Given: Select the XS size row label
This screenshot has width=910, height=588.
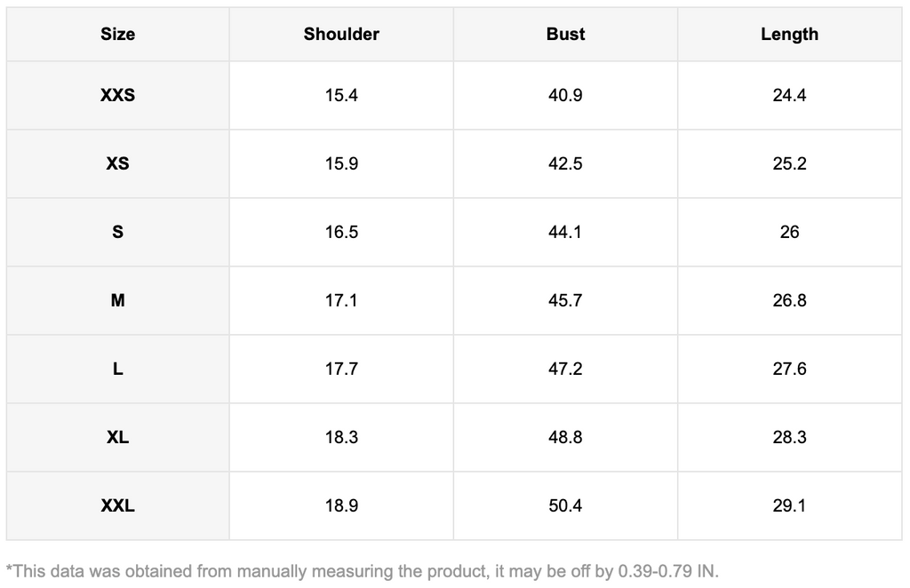Looking at the screenshot, I should pyautogui.click(x=117, y=163).
